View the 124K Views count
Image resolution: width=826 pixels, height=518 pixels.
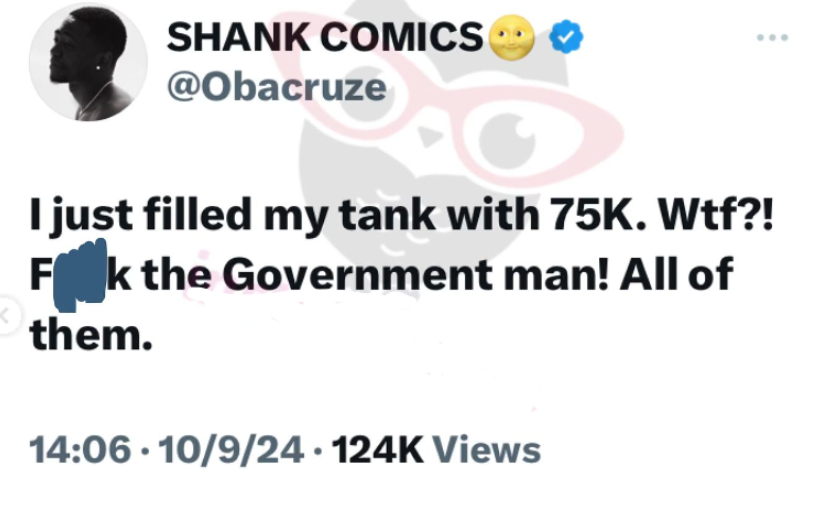[x=436, y=449]
